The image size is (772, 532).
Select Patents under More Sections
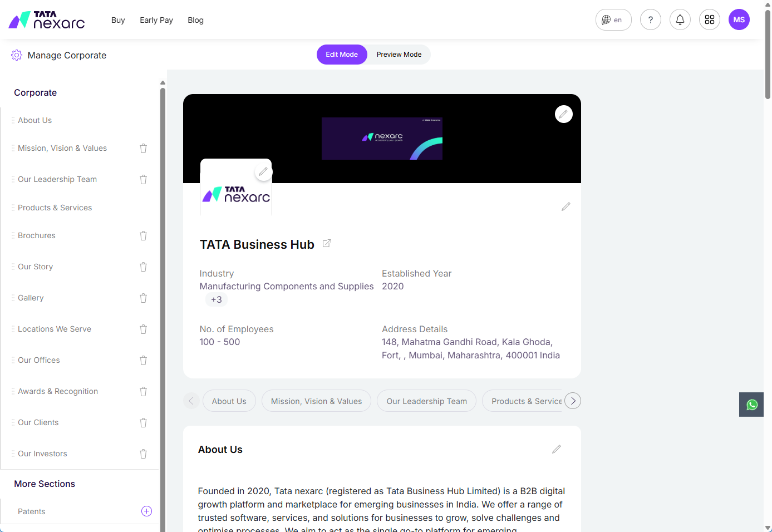tap(32, 511)
